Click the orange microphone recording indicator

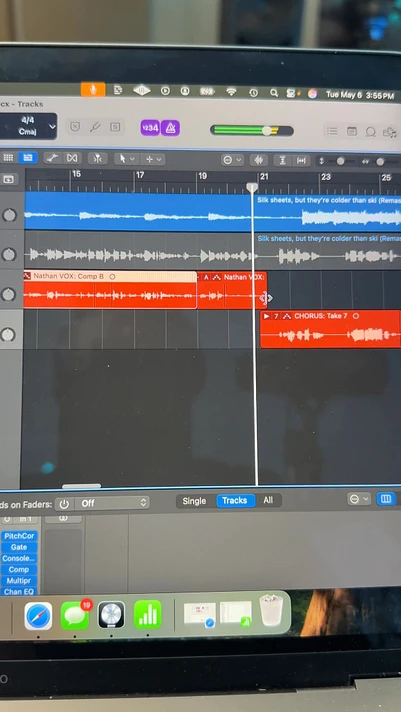(x=93, y=90)
